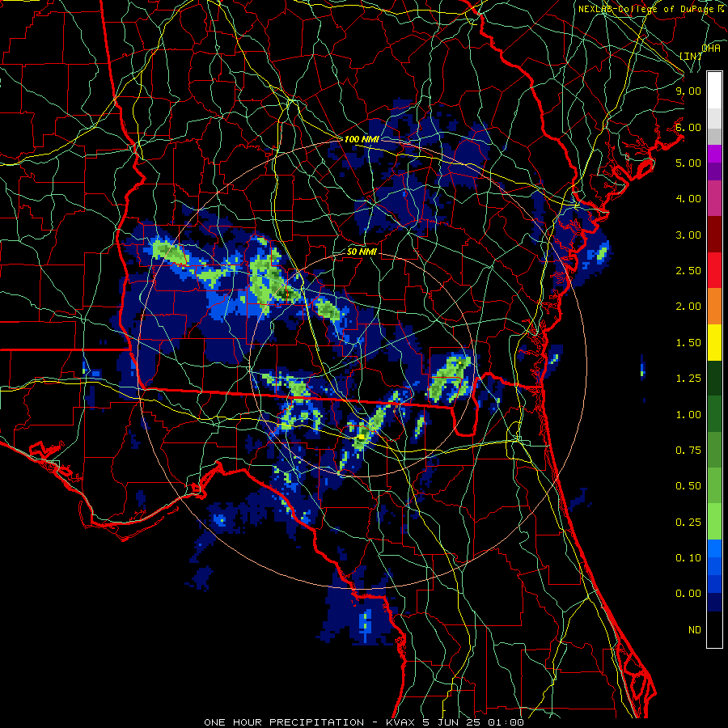Viewport: 728px width, 728px height.
Task: Click the 100 NMI range ring label
Action: point(362,139)
